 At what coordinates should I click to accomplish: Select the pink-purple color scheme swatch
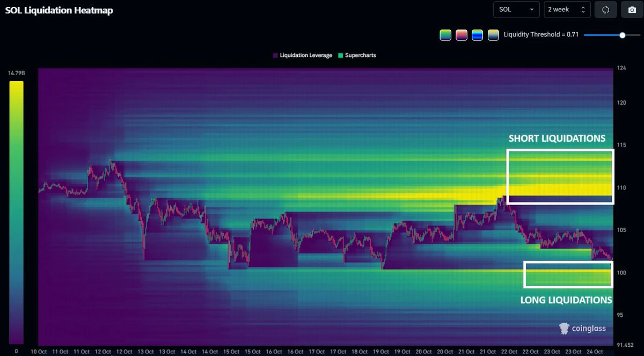(462, 35)
